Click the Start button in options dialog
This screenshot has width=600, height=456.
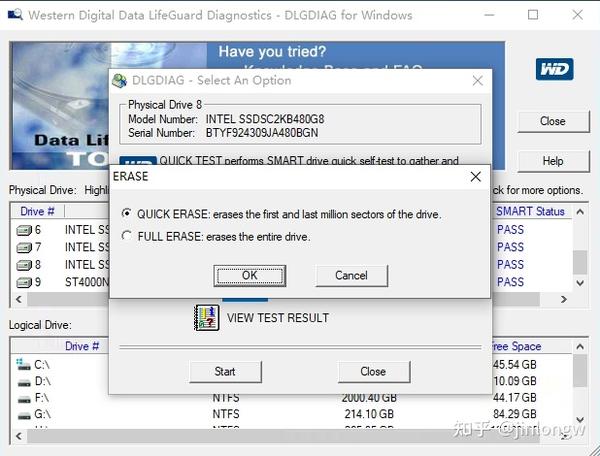(x=225, y=372)
